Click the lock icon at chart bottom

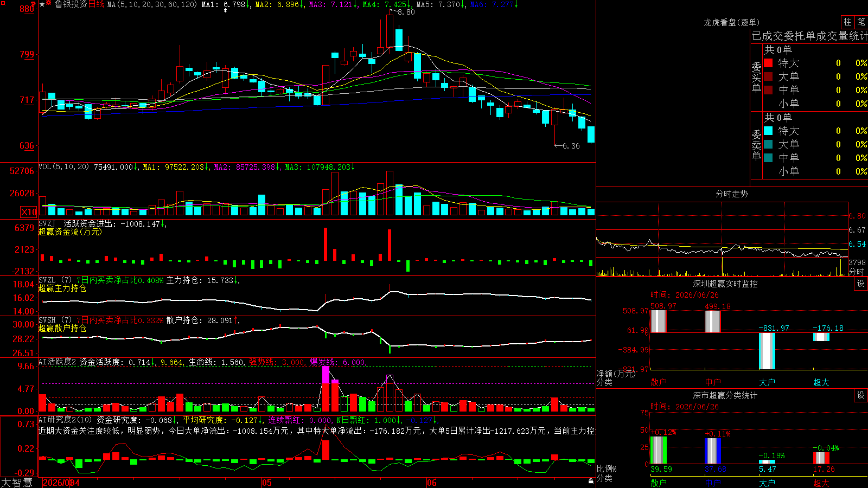591,481
